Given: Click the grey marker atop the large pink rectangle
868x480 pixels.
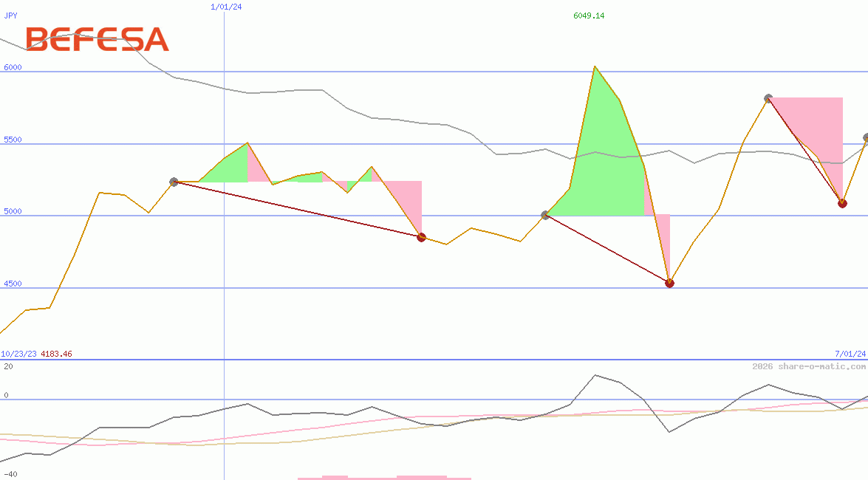Looking at the screenshot, I should pyautogui.click(x=768, y=98).
